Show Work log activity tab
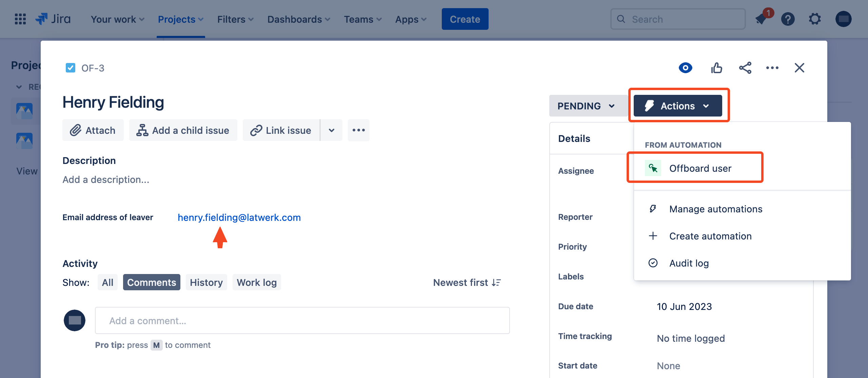Screen dimensions: 868x378 (257, 282)
